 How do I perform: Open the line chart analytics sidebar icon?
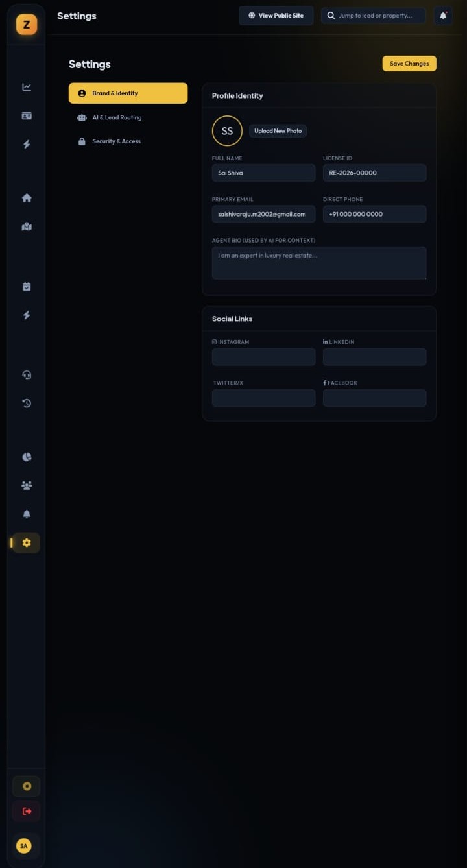pyautogui.click(x=27, y=87)
